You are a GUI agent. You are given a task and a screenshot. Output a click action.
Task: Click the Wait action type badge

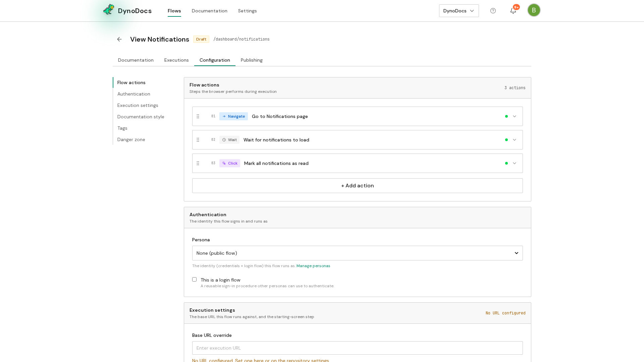229,140
